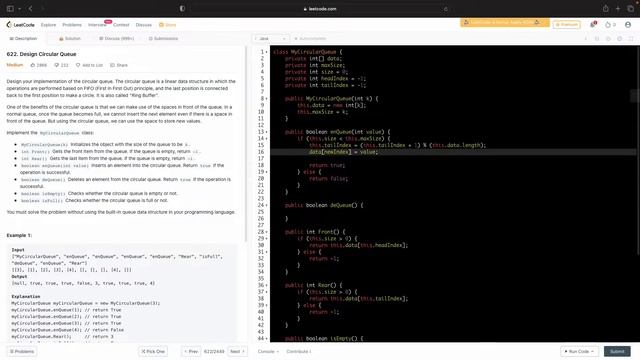Collapse the if block fold arrow at line 14

(x=267, y=138)
